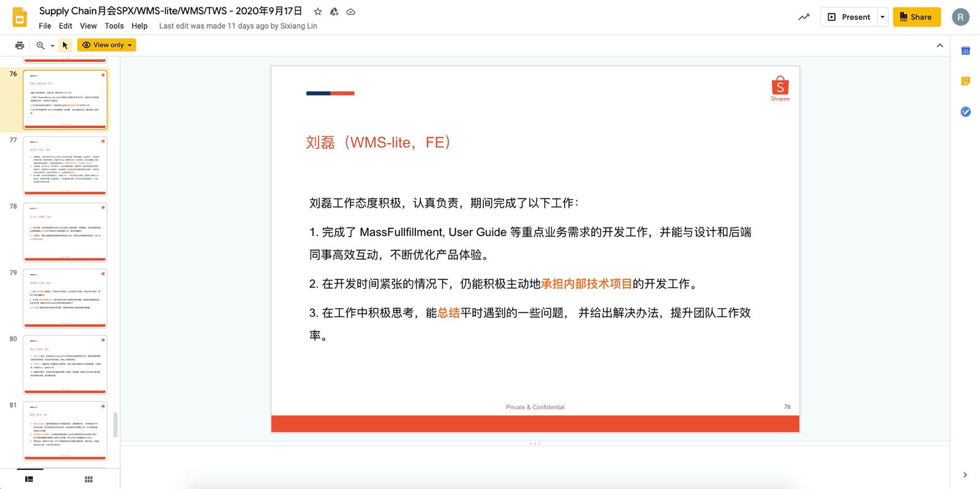Open the Google Slides home logo
Screen dimensions: 980x489
tap(20, 17)
